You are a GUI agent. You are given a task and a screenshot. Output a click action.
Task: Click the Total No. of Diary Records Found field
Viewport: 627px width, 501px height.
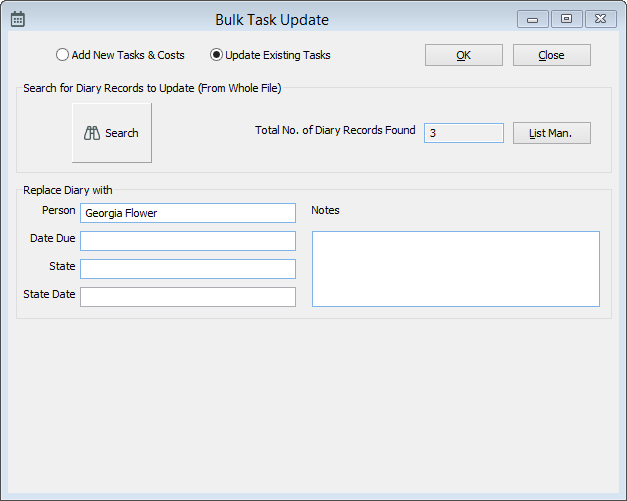(x=464, y=133)
